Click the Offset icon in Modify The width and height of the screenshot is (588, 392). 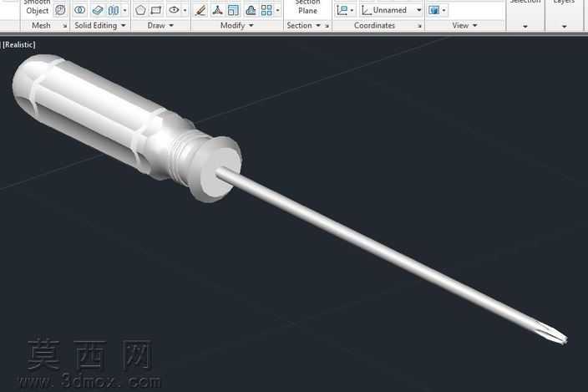[x=250, y=10]
